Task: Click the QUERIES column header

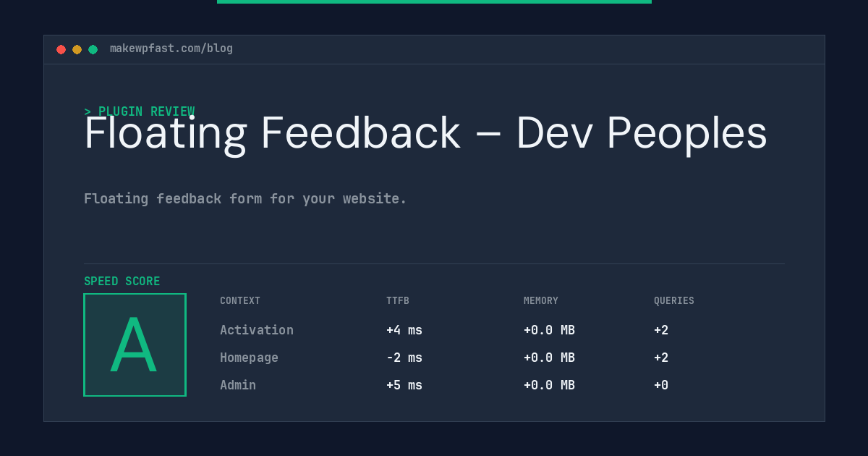Action: pyautogui.click(x=674, y=301)
